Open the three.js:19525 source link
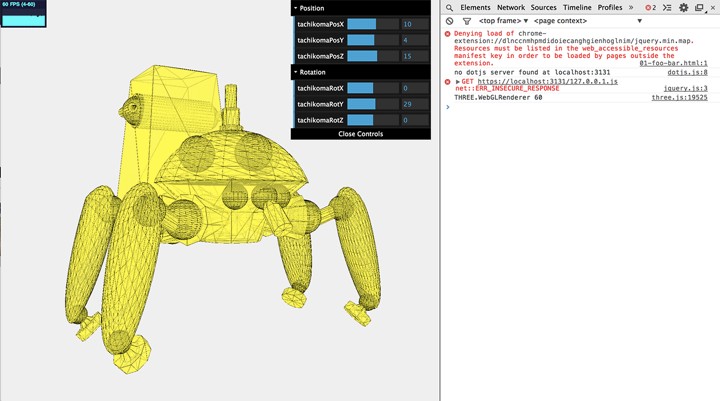720x401 pixels. (x=680, y=97)
